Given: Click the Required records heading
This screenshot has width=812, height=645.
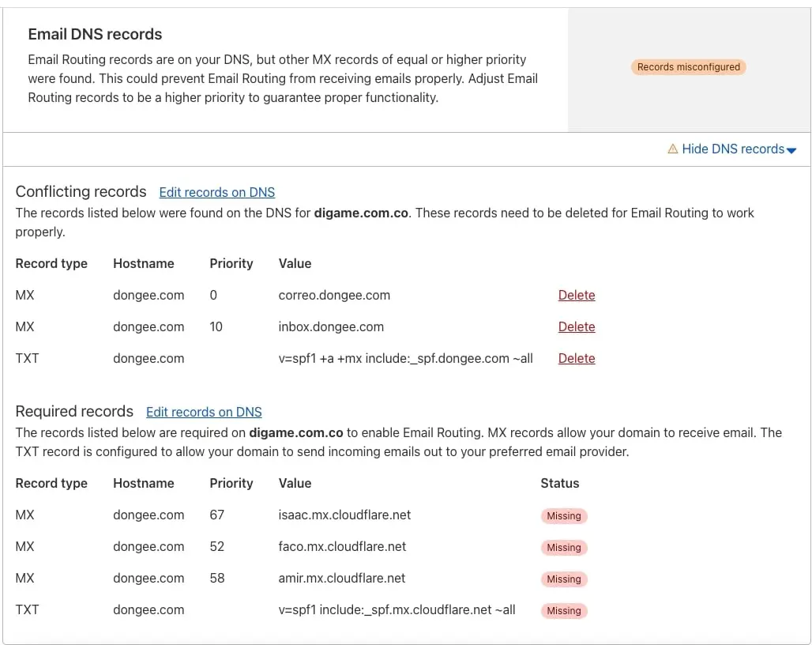Looking at the screenshot, I should click(74, 411).
